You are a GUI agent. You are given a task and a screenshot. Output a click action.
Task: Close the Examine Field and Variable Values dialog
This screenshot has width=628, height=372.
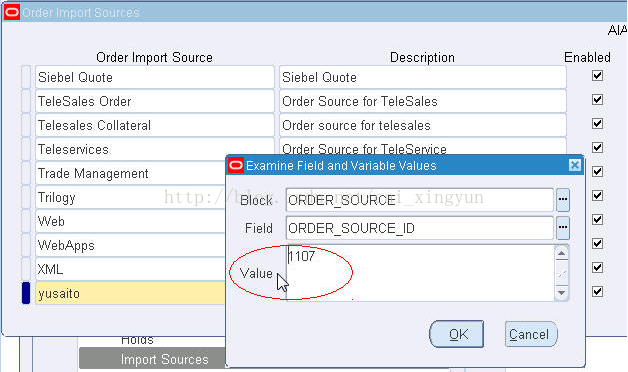(575, 165)
